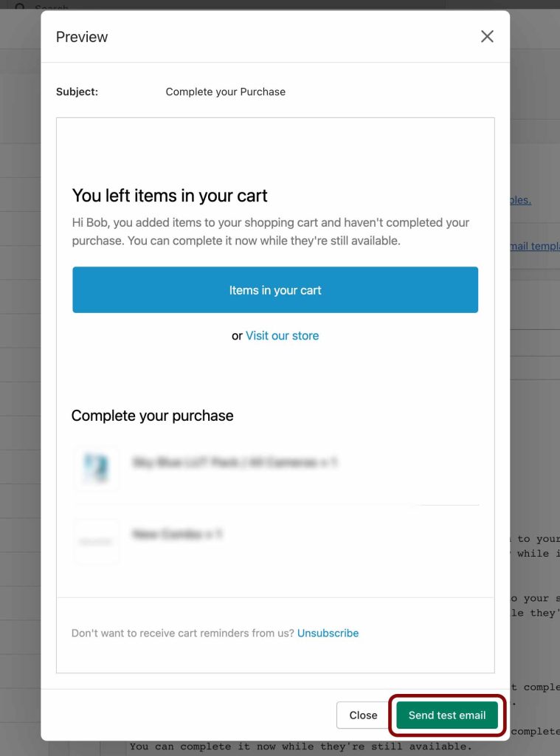Click the You left items in your cart heading
This screenshot has height=756, width=560.
pos(170,196)
